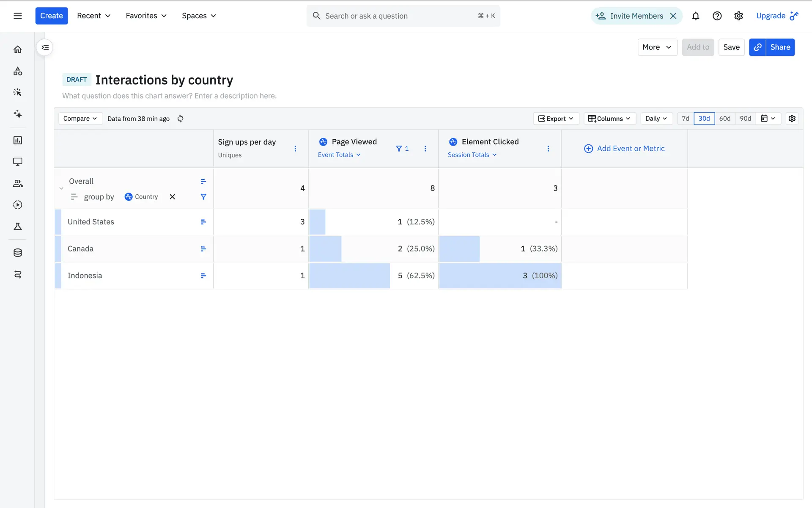This screenshot has height=508, width=812.
Task: Select the 7d date range
Action: [x=686, y=119]
